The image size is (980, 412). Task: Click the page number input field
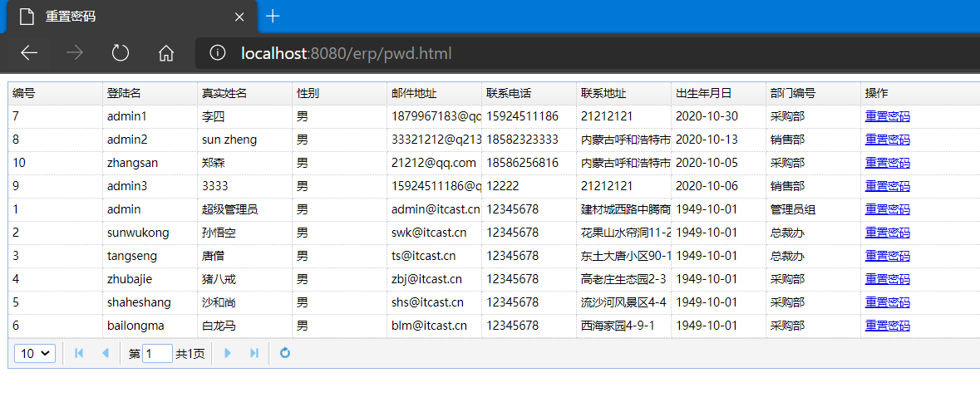[157, 353]
